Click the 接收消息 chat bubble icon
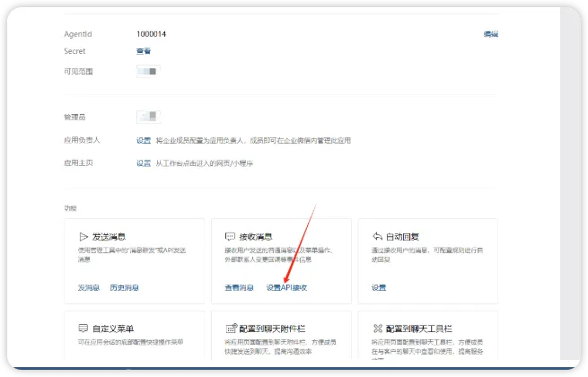 [230, 237]
